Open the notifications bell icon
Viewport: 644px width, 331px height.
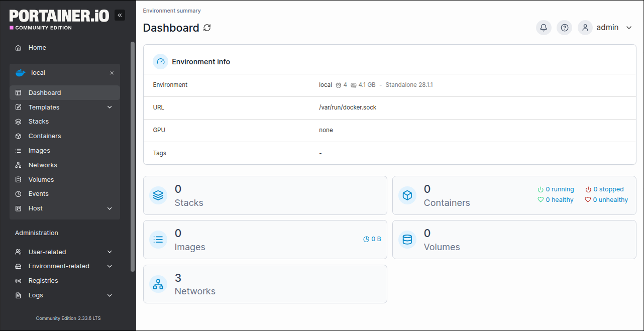coord(544,28)
